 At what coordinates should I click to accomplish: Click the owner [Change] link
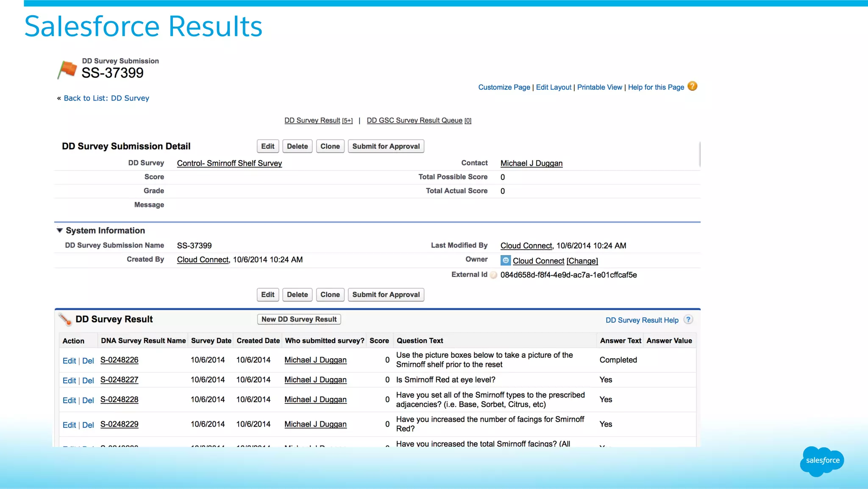click(x=582, y=261)
